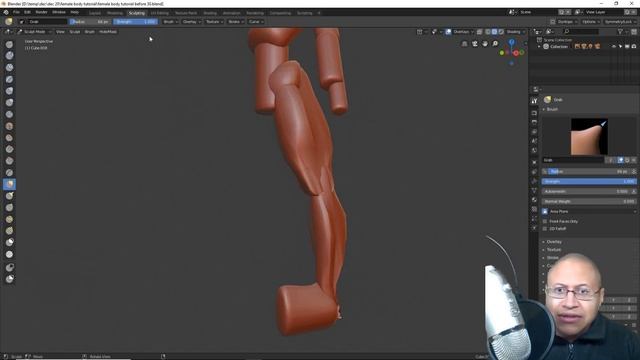
Task: Switch to the Layout workspace tab
Action: 95,13
